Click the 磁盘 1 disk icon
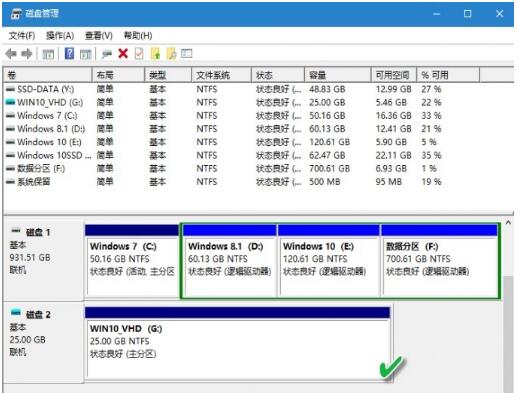 click(x=16, y=231)
